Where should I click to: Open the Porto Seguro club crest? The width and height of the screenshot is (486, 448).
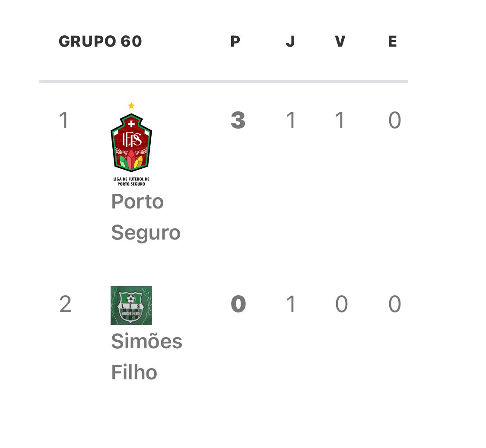(x=131, y=145)
